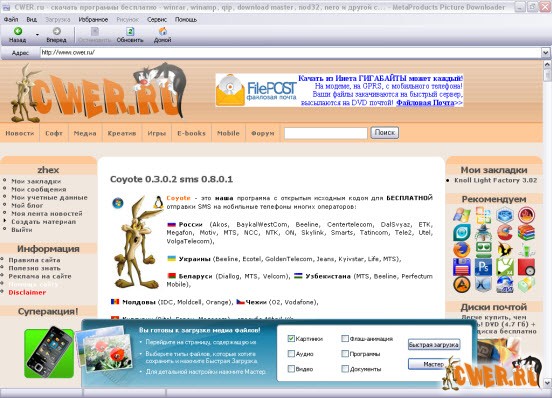Click the Firefox icon in Рекомендуем
The image size is (552, 398).
(x=461, y=250)
